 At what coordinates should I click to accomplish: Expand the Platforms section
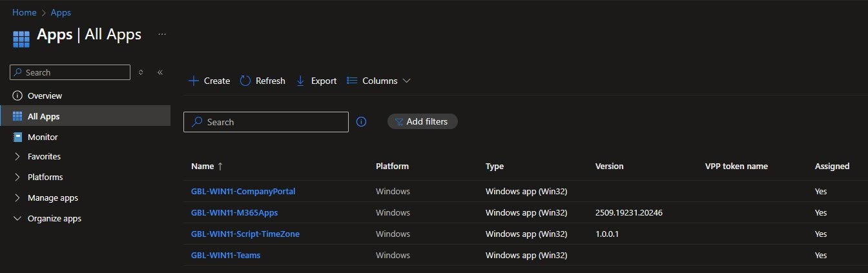(17, 177)
